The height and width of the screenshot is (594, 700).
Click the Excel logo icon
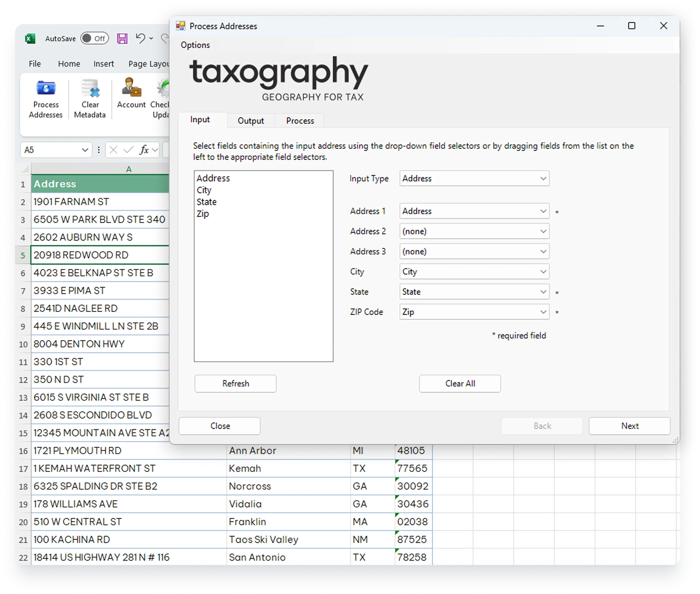point(30,39)
